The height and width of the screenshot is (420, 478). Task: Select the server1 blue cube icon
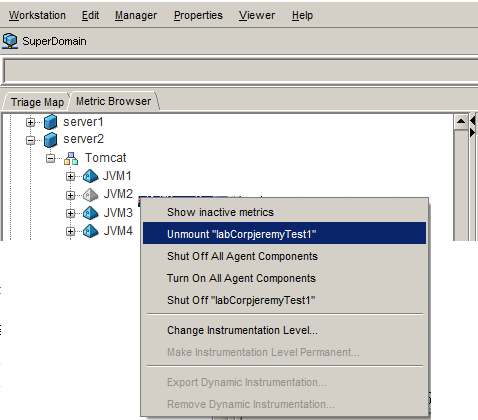(51, 122)
